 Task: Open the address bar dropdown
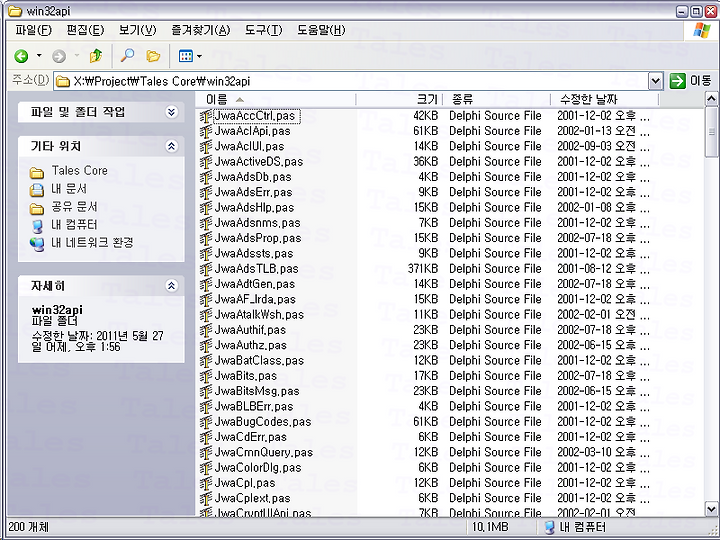click(656, 81)
